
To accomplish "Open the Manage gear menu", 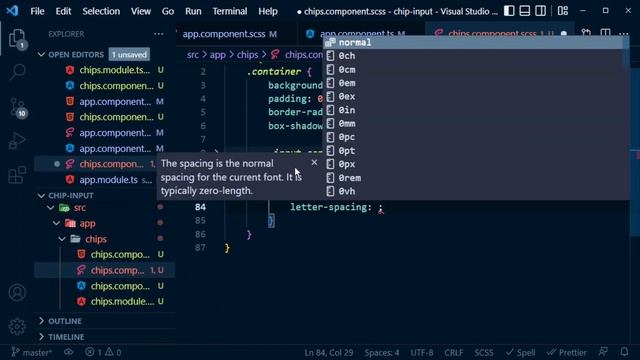I will (x=17, y=327).
